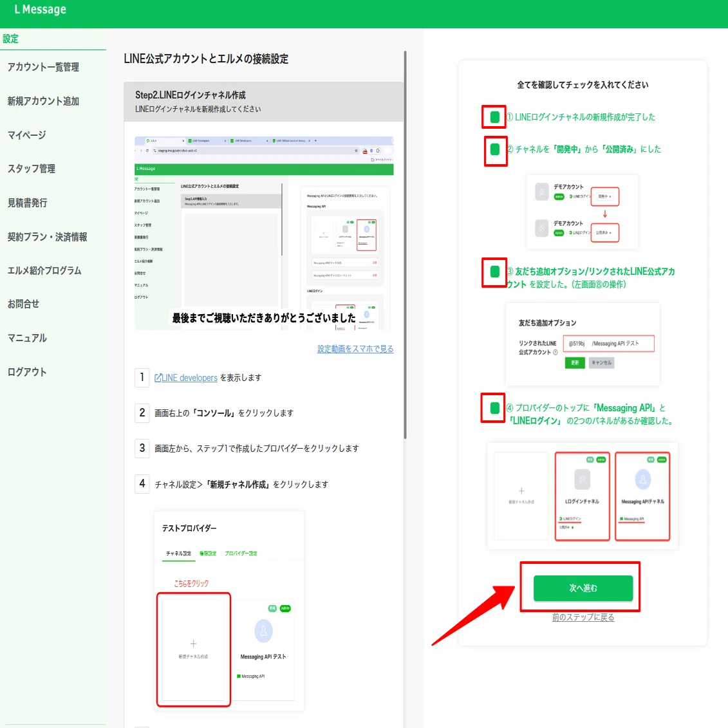Play the setup tutorial video thumbnail
Screen dimensions: 728x728
[x=264, y=233]
